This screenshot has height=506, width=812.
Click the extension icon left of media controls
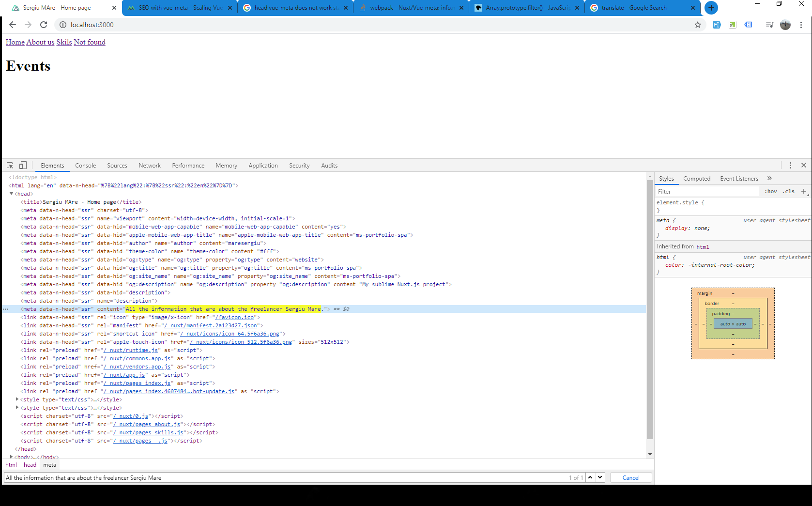pyautogui.click(x=749, y=25)
